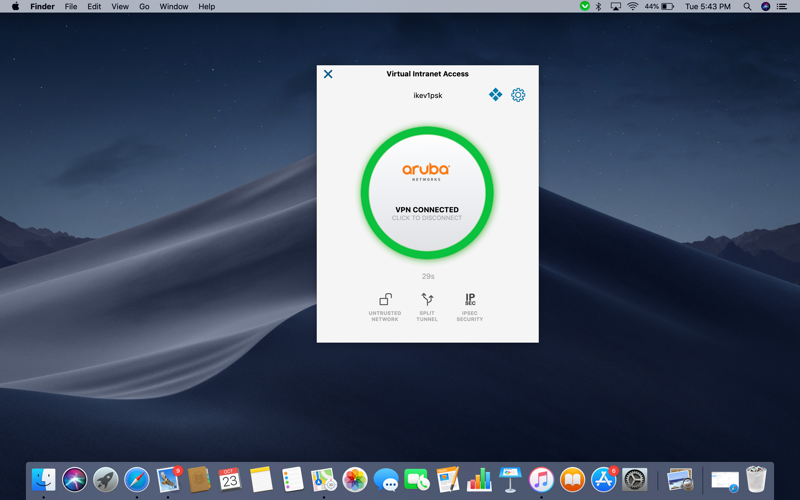This screenshot has height=500, width=800.
Task: Click the 29s connection timer
Action: pyautogui.click(x=428, y=276)
